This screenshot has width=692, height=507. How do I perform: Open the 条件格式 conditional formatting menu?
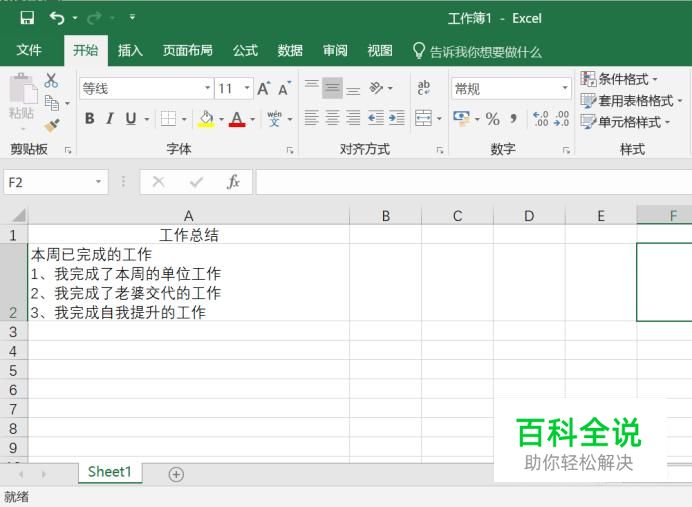coord(619,79)
